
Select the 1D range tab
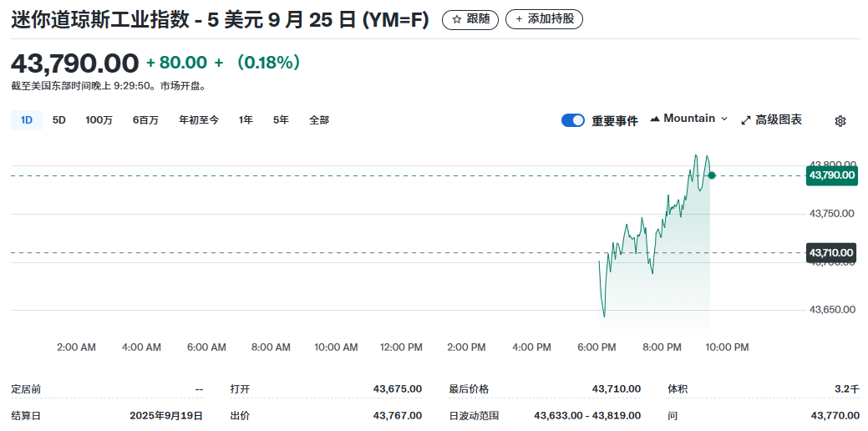click(x=27, y=120)
